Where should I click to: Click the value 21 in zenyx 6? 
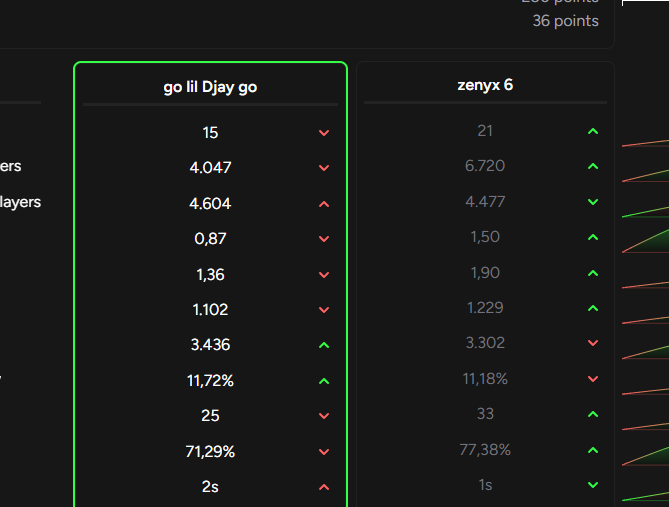tap(485, 131)
